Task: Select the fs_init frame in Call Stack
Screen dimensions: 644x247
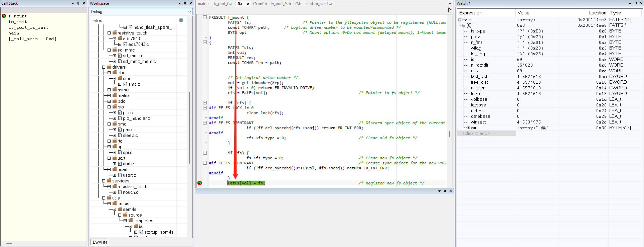Action: coord(18,22)
